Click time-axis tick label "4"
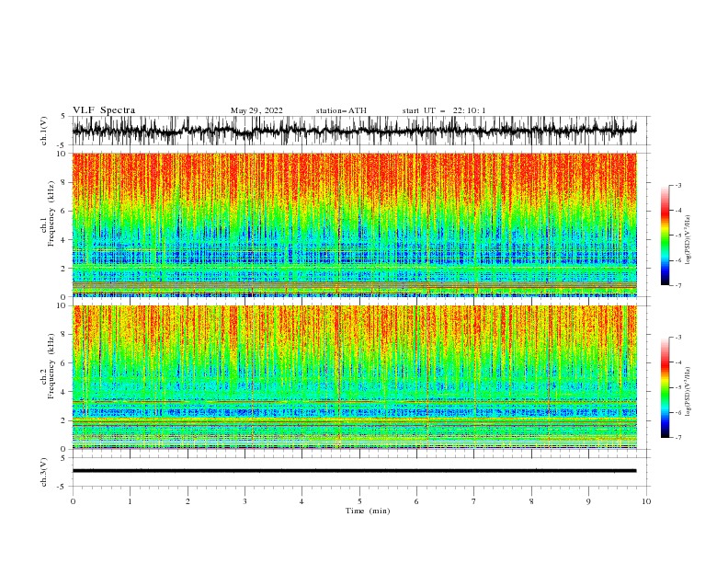 click(x=301, y=501)
